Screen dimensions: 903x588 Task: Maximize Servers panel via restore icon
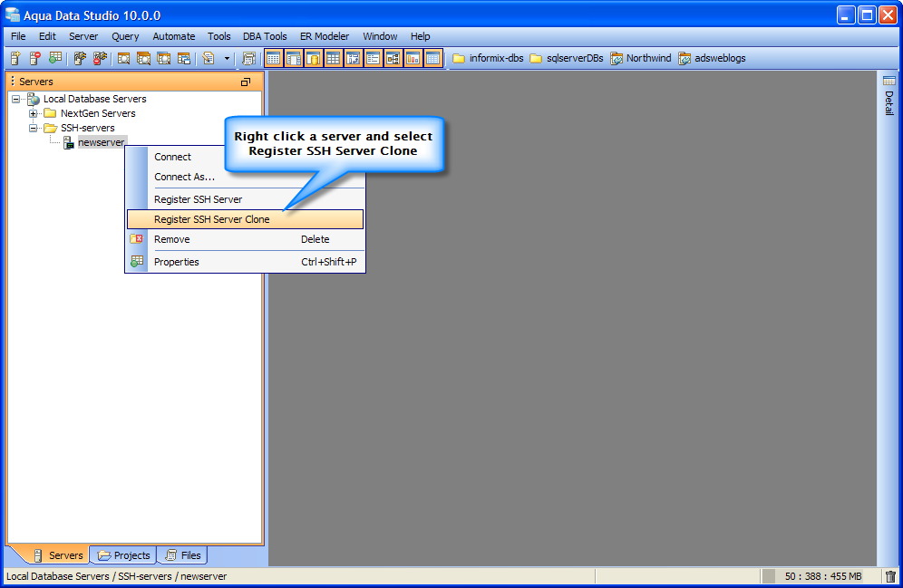tap(246, 82)
